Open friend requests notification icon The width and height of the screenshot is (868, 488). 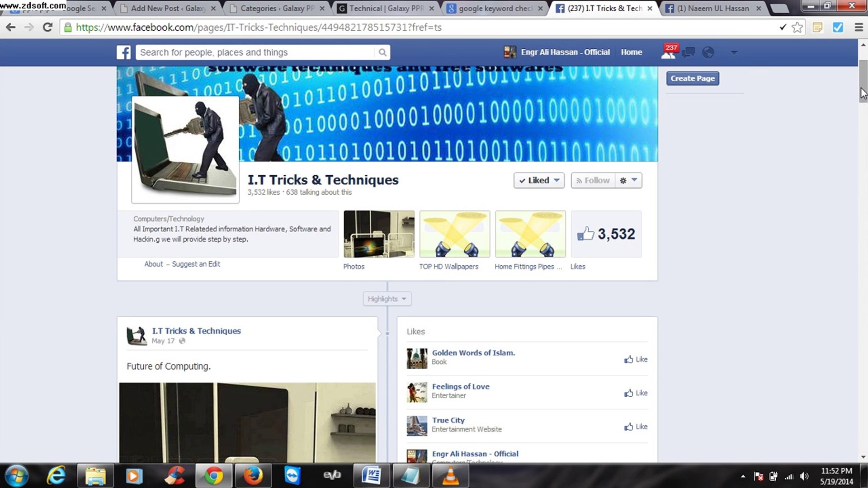pos(668,53)
